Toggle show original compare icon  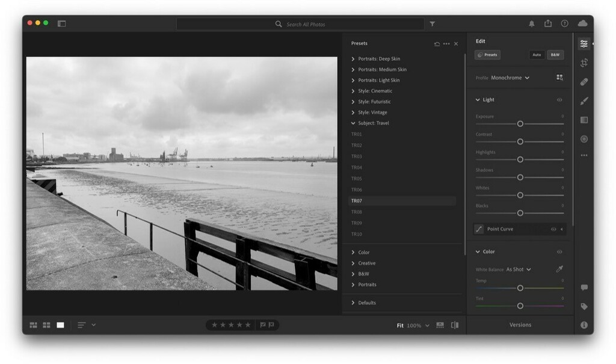(x=455, y=325)
